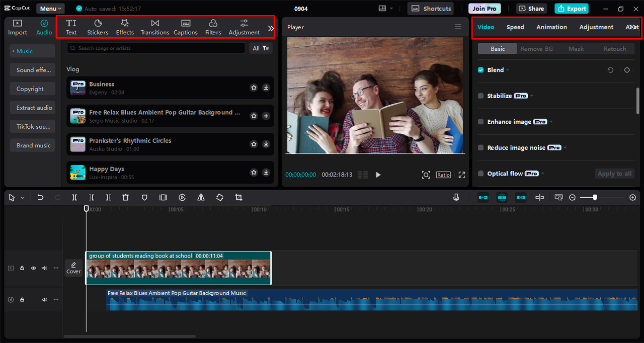Open the Adjustment tool in top toolbar
The image size is (644, 343).
[x=244, y=27]
